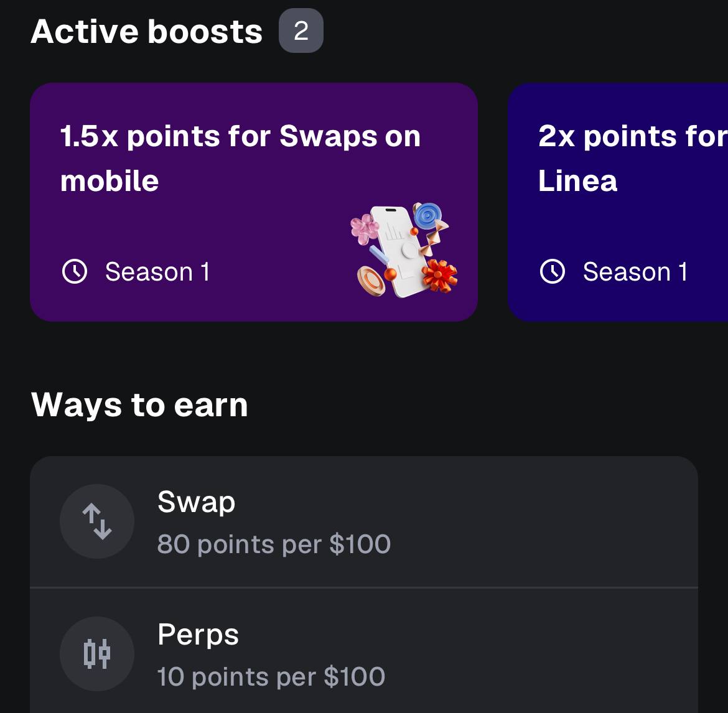Click the clock icon on Linea boost card
Screen dimensions: 728x713
point(553,272)
